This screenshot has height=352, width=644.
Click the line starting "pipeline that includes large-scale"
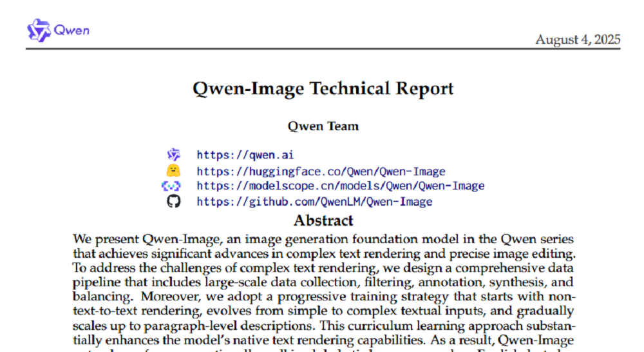pos(323,282)
